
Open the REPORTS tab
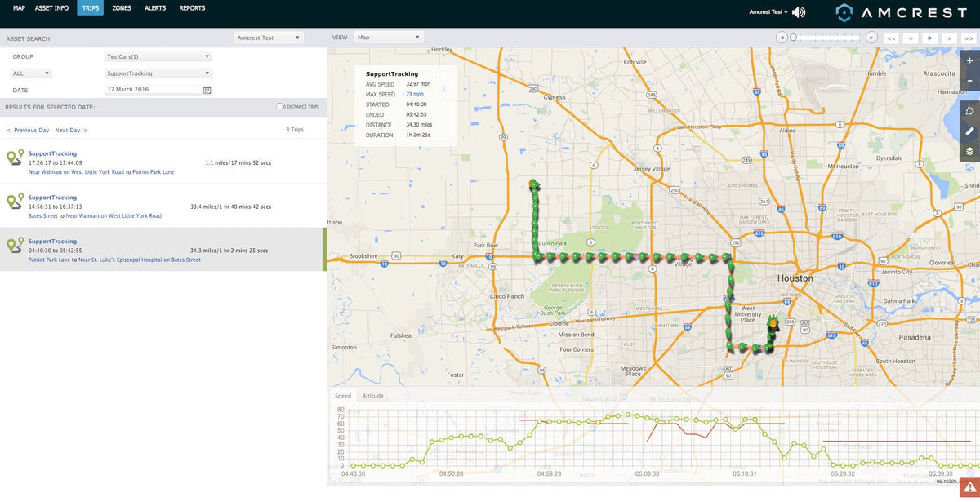pos(192,8)
